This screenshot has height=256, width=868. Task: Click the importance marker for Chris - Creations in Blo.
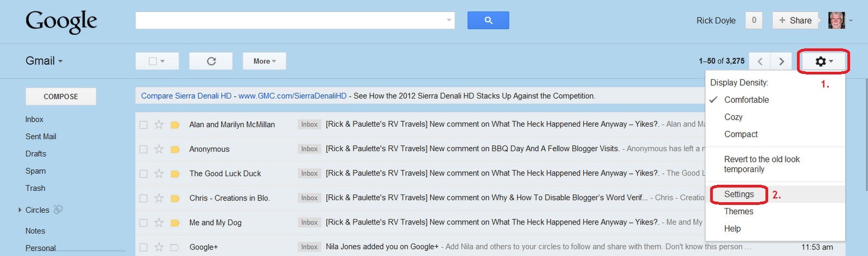pos(175,198)
